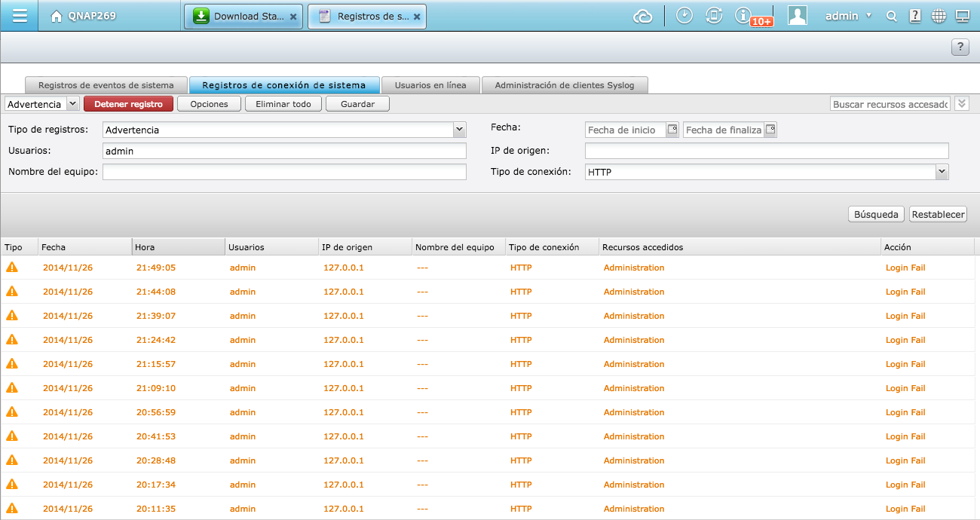Sort the table by Hora column header
The width and height of the screenshot is (980, 520).
[178, 247]
